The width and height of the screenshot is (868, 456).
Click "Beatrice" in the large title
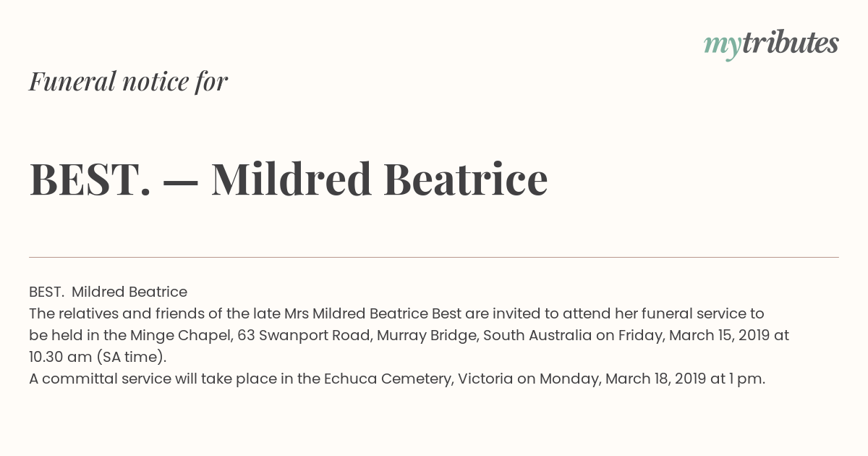(465, 179)
